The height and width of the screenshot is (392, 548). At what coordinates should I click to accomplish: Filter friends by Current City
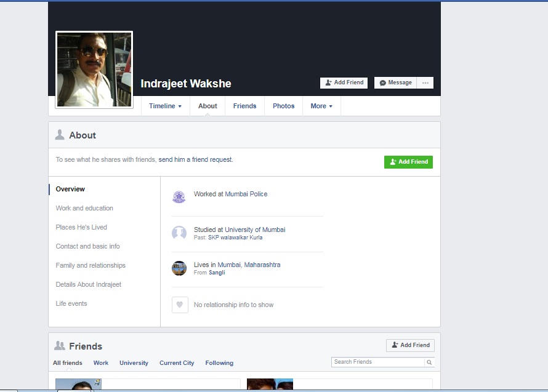coord(177,363)
